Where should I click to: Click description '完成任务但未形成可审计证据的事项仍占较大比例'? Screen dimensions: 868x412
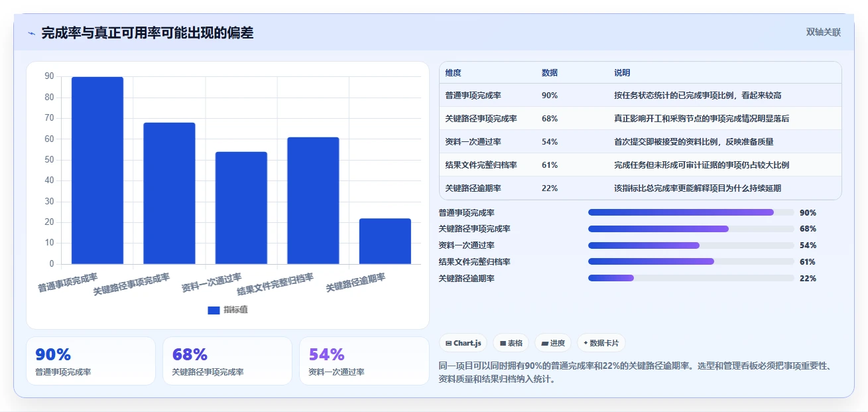tap(702, 165)
